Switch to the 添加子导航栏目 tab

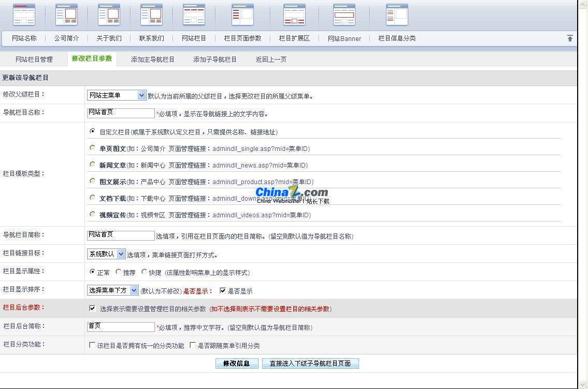coord(215,59)
